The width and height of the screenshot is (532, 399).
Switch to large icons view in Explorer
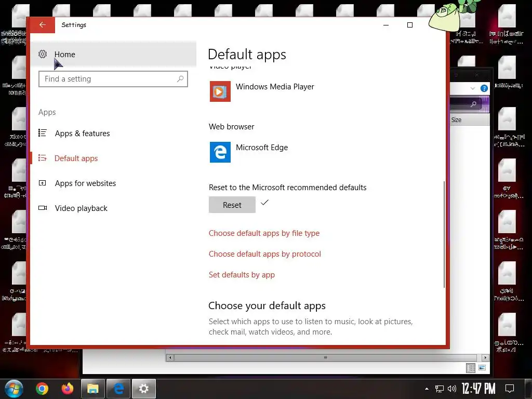[482, 368]
